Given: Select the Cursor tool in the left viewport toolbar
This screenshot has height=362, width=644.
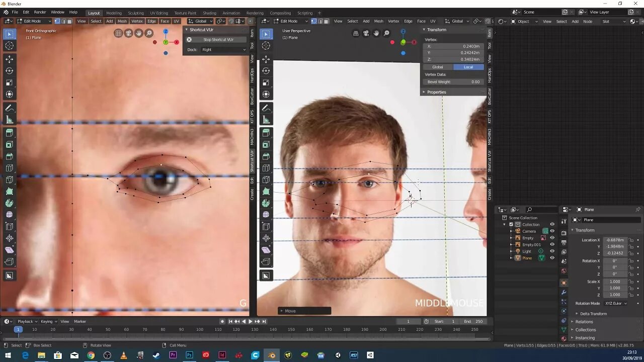Looking at the screenshot, I should [x=9, y=46].
